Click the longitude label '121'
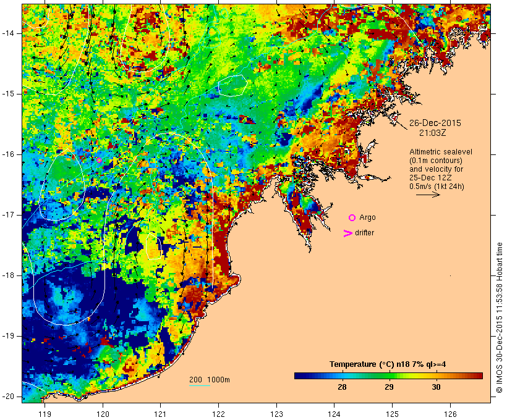 tap(160, 414)
